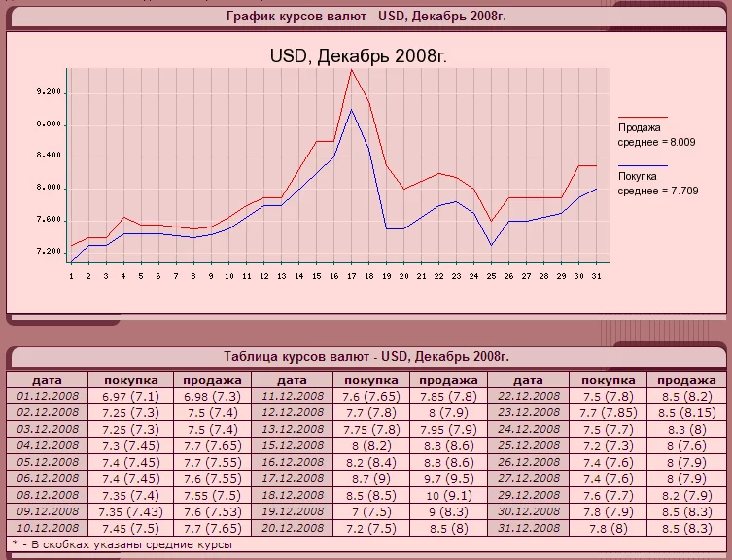732x560 pixels.
Task: Click the blue line dip on day 25
Action: (491, 245)
